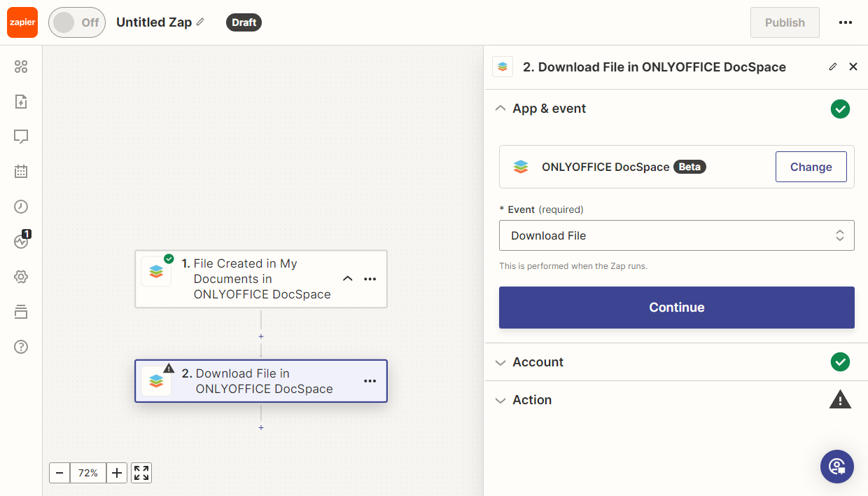Click the Zapier logo home icon
Viewport: 868px width, 496px height.
point(22,22)
